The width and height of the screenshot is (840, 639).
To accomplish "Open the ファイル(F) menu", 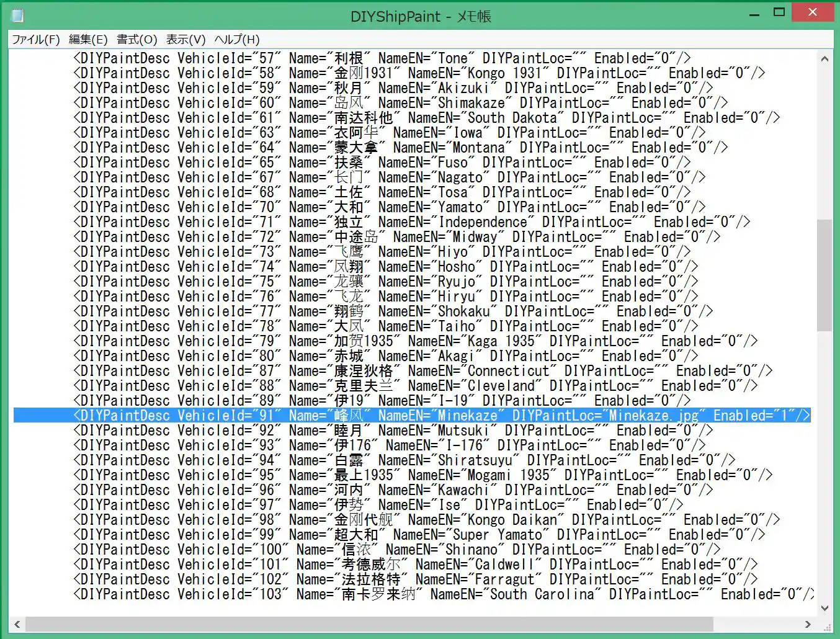I will point(36,40).
